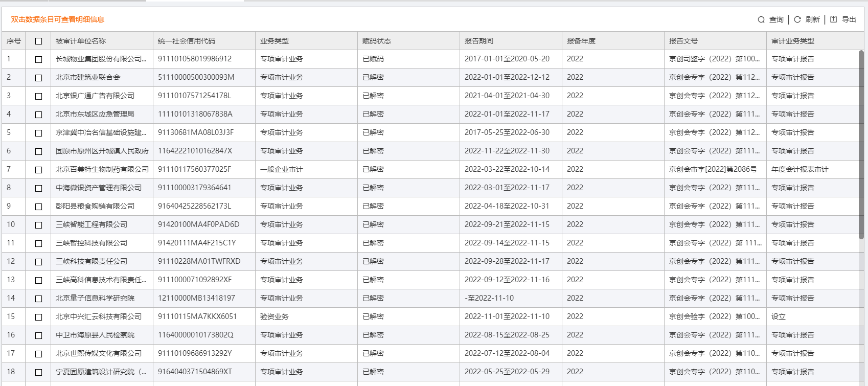Check the box for row 1 长城物业集团
868x386 pixels.
pos(38,59)
